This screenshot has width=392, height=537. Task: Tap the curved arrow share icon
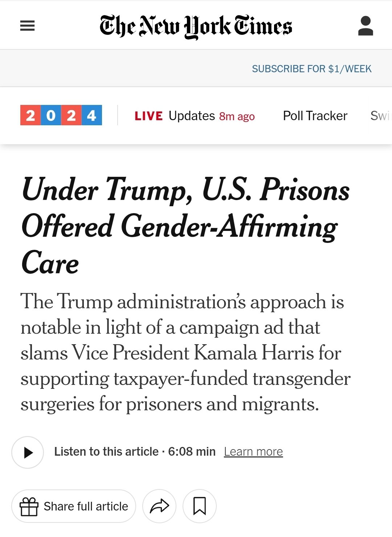(x=159, y=506)
